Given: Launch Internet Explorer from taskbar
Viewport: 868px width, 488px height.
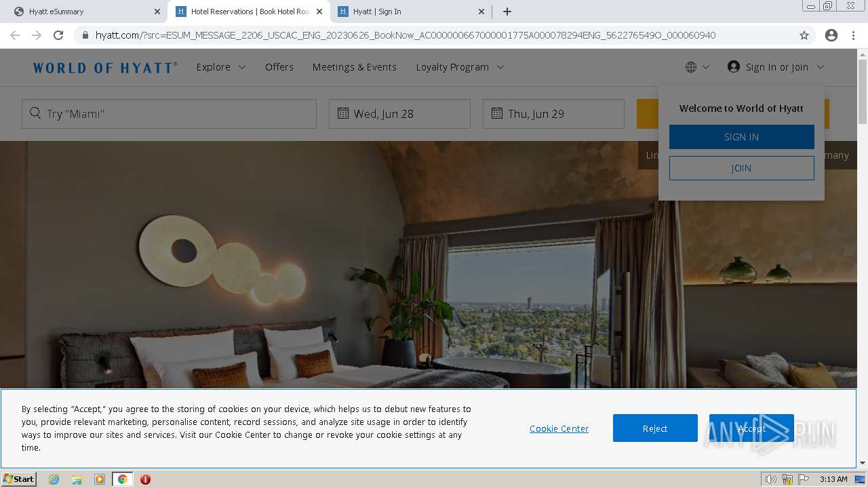Looking at the screenshot, I should (54, 479).
